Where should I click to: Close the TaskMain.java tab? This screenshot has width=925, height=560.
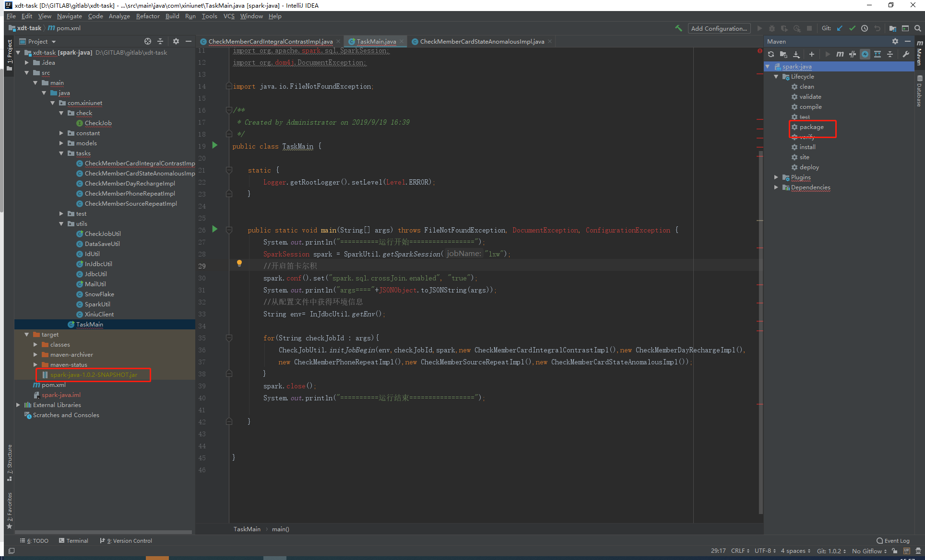(401, 41)
